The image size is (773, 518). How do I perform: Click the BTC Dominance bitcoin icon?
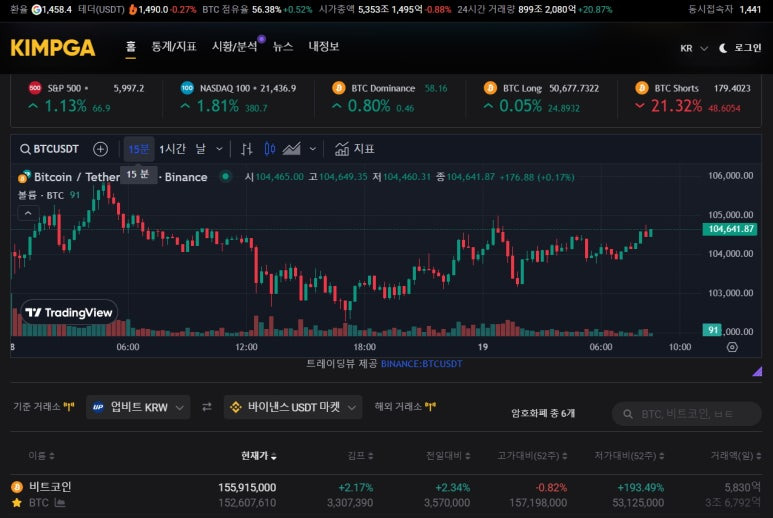339,88
